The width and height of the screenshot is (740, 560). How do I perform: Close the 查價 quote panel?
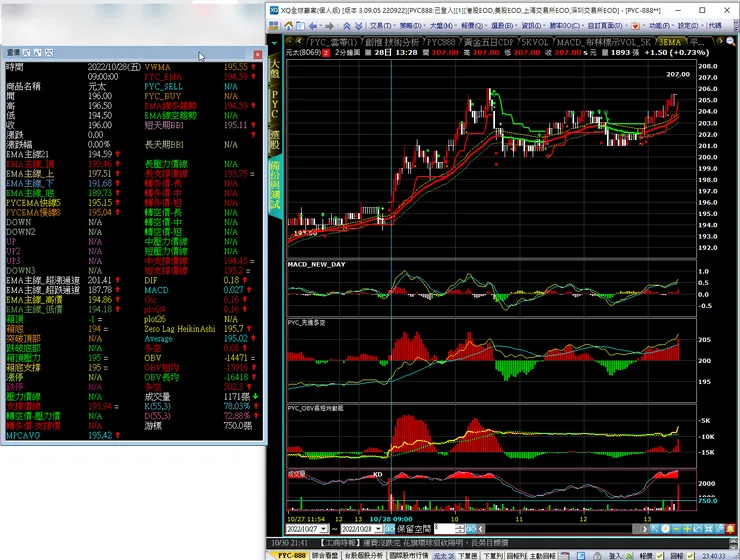[x=259, y=50]
